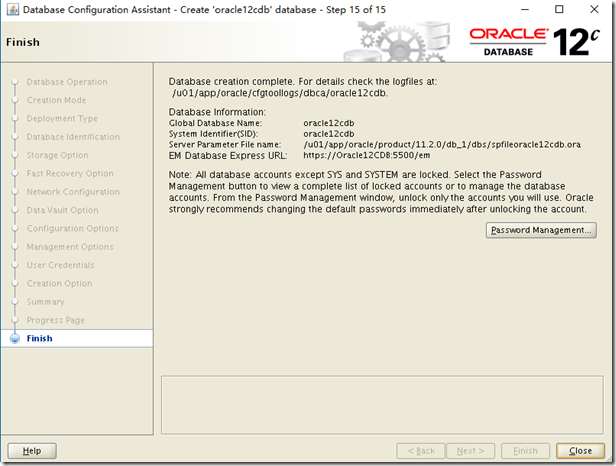The width and height of the screenshot is (616, 466).
Task: Click the Java app icon in the title bar
Action: pyautogui.click(x=13, y=9)
